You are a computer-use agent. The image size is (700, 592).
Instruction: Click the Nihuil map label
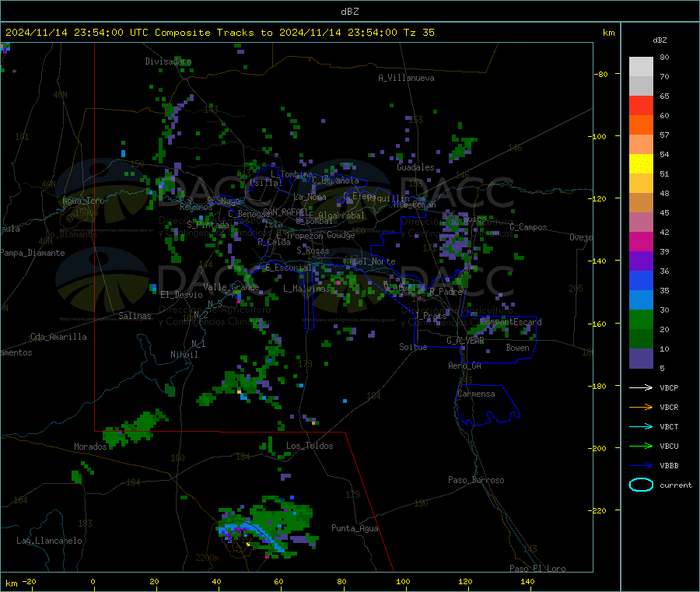click(184, 355)
